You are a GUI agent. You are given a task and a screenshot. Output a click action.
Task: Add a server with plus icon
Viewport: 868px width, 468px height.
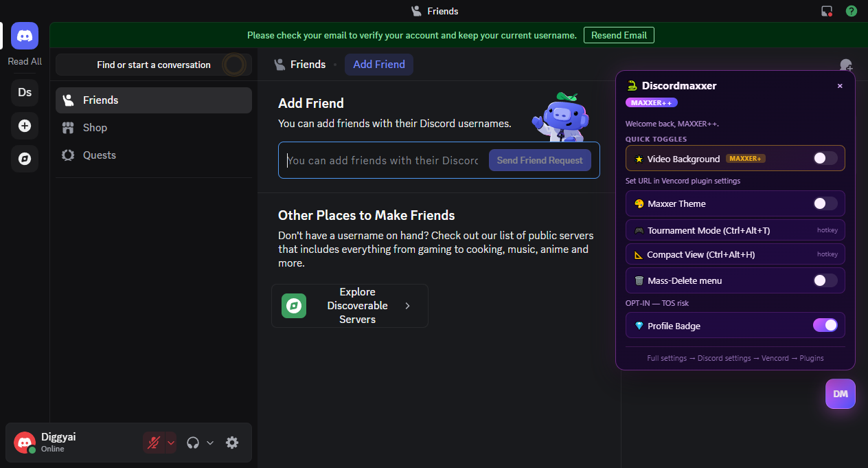(25, 126)
